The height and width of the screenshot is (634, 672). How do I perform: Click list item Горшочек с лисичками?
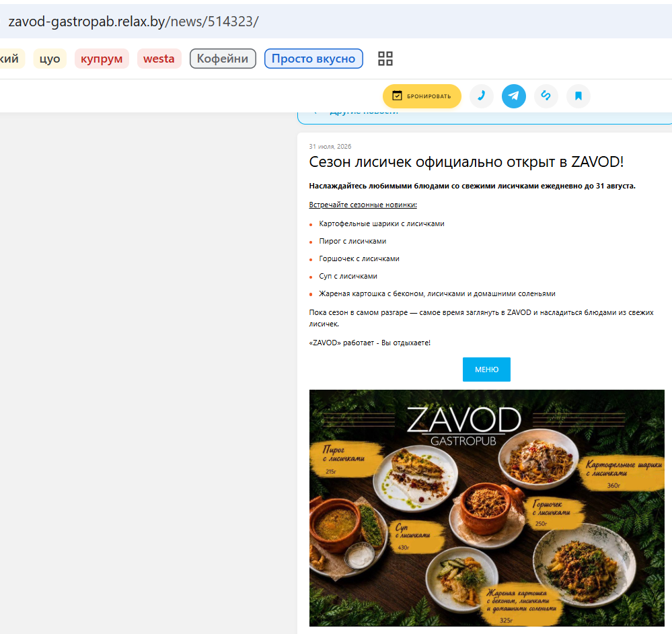tap(359, 259)
